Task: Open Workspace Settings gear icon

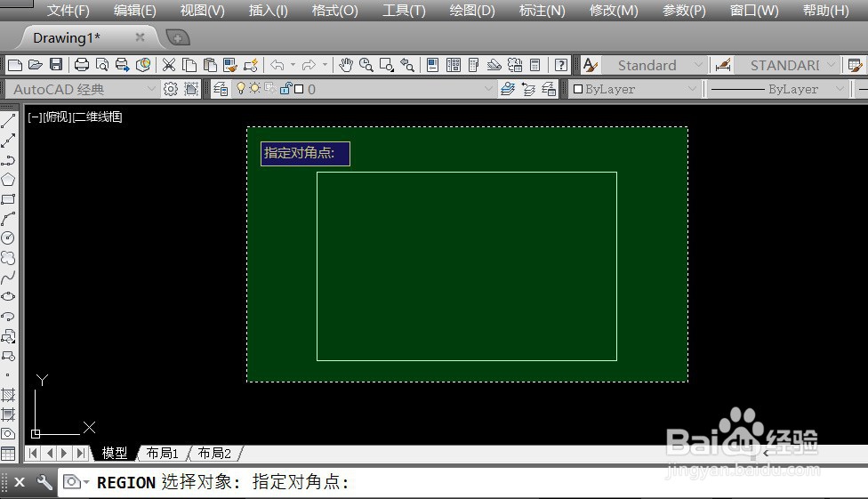Action: (x=171, y=89)
